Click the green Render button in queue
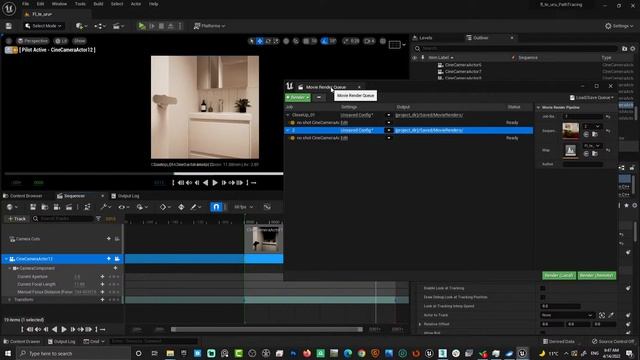Image resolution: width=640 pixels, height=360 pixels. (298, 98)
